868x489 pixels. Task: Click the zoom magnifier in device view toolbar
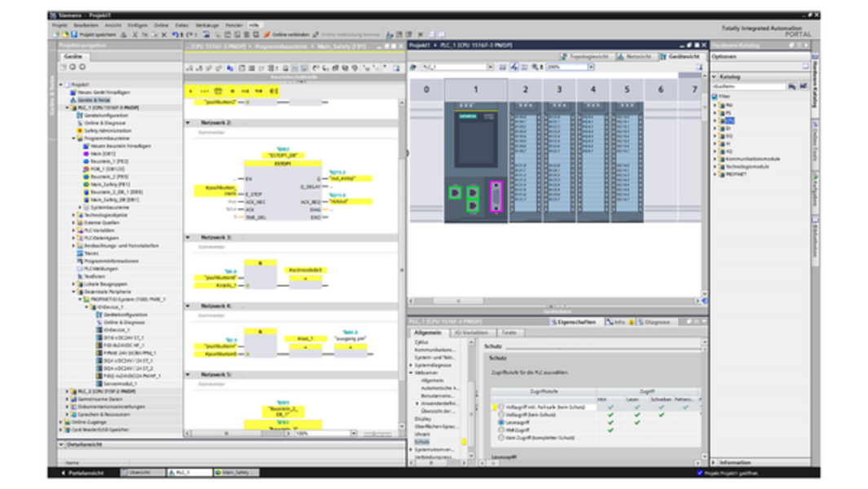535,67
